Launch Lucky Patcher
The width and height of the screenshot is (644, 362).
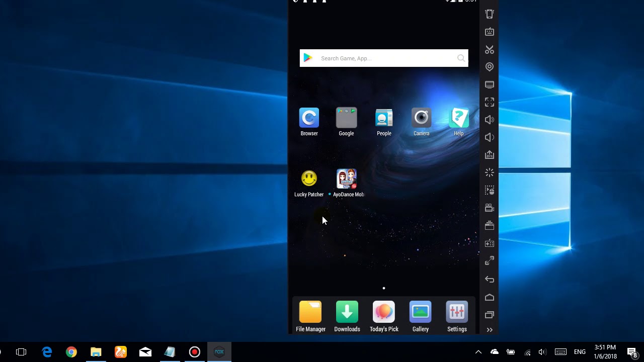pyautogui.click(x=309, y=178)
